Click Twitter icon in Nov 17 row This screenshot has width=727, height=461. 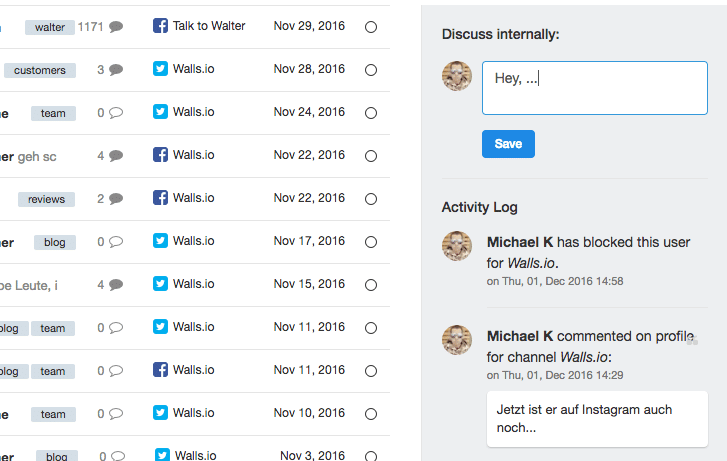click(x=160, y=241)
